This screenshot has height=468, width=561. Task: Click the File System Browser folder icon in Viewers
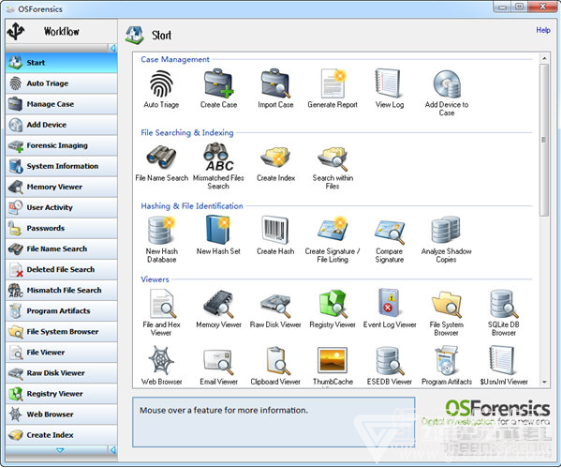point(447,304)
